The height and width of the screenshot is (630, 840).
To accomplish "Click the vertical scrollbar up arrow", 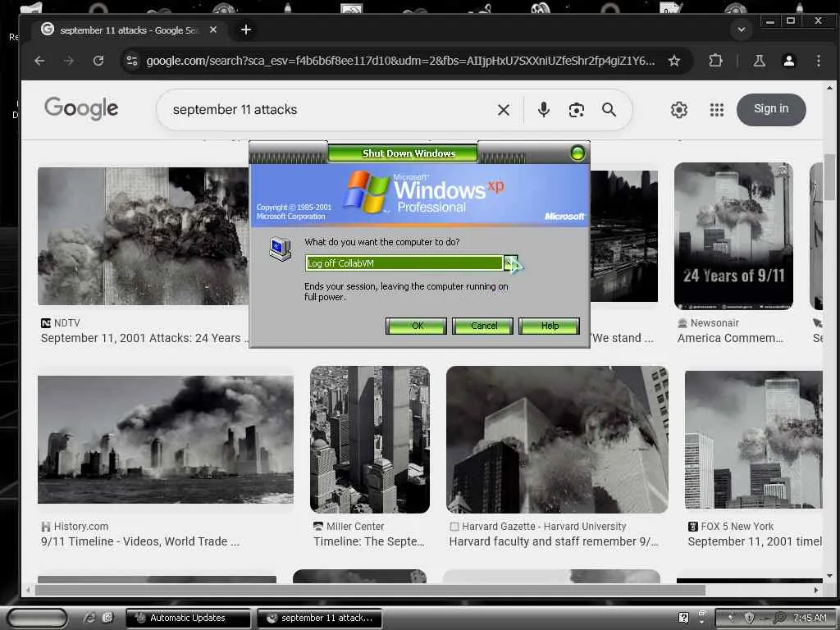I will coord(830,87).
